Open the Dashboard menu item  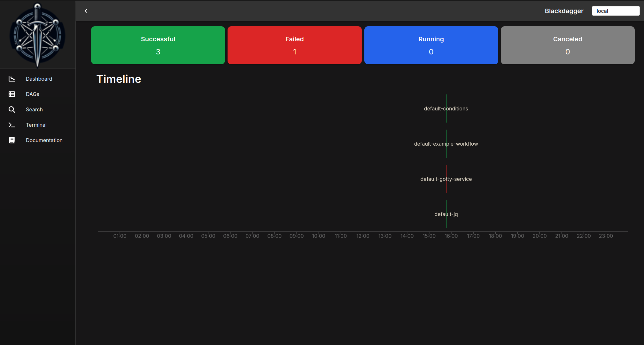pyautogui.click(x=38, y=79)
